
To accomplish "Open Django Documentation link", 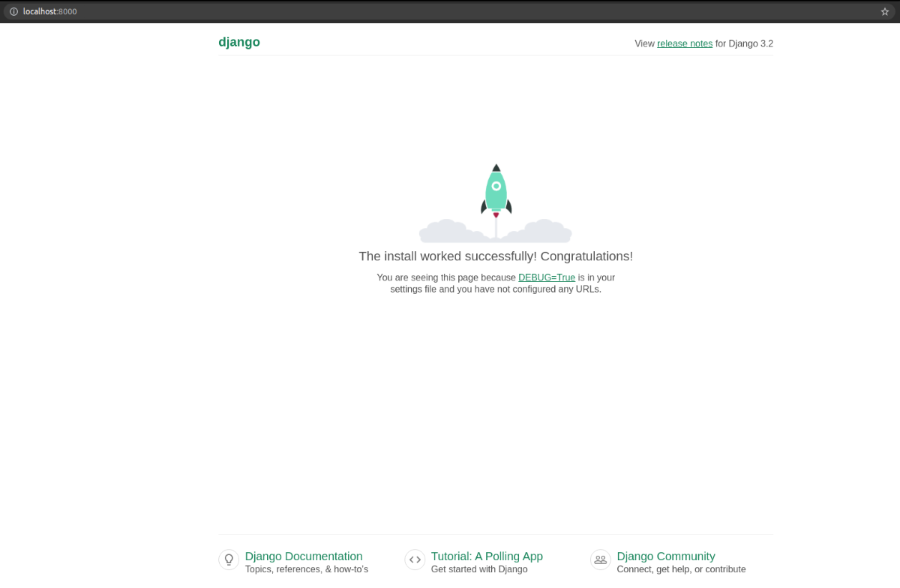I will click(304, 556).
